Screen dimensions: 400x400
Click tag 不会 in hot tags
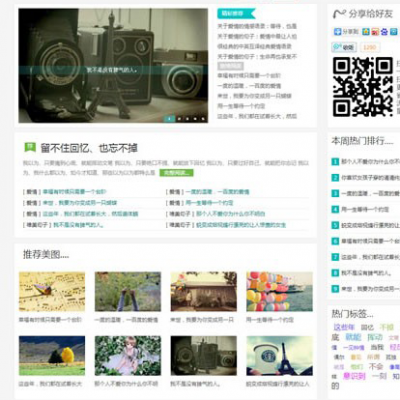pyautogui.click(x=376, y=366)
